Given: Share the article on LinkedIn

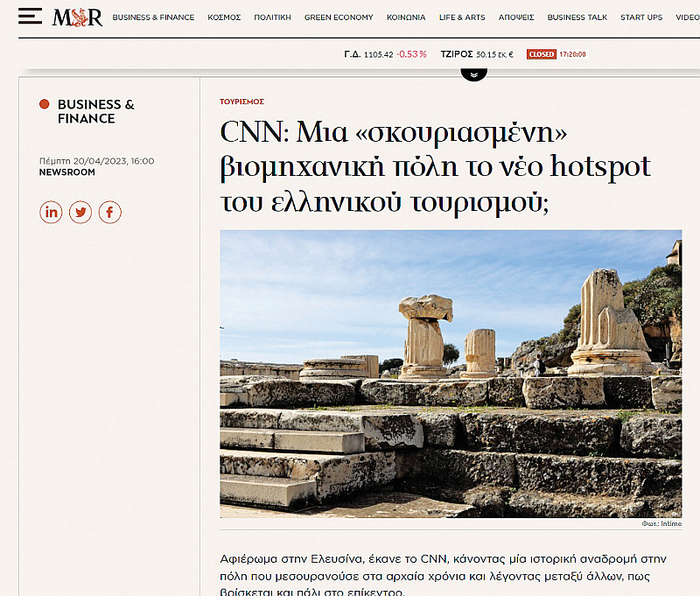Looking at the screenshot, I should tap(51, 212).
